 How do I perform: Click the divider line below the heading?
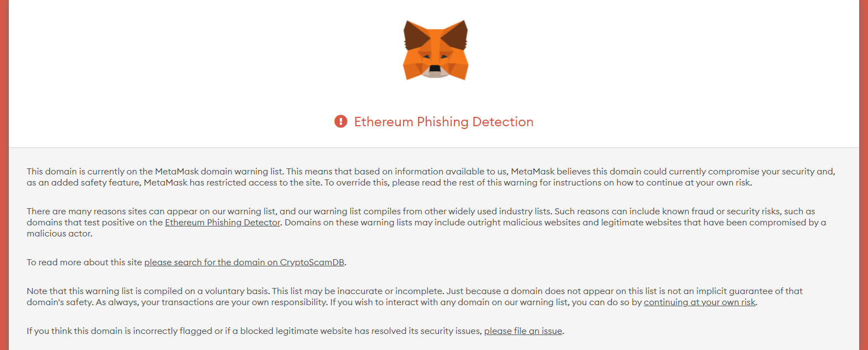point(434,147)
